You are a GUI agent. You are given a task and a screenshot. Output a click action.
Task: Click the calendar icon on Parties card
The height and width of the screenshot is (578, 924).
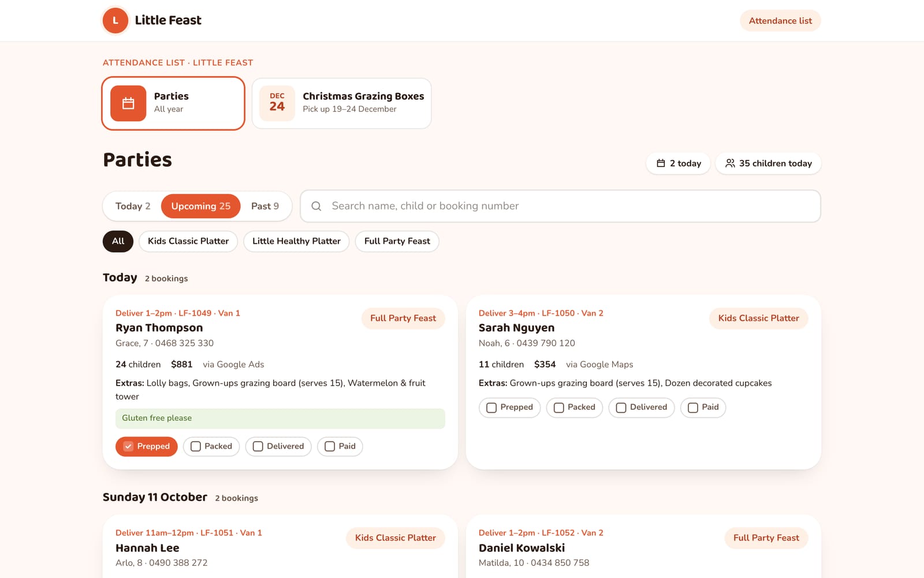[x=128, y=103]
